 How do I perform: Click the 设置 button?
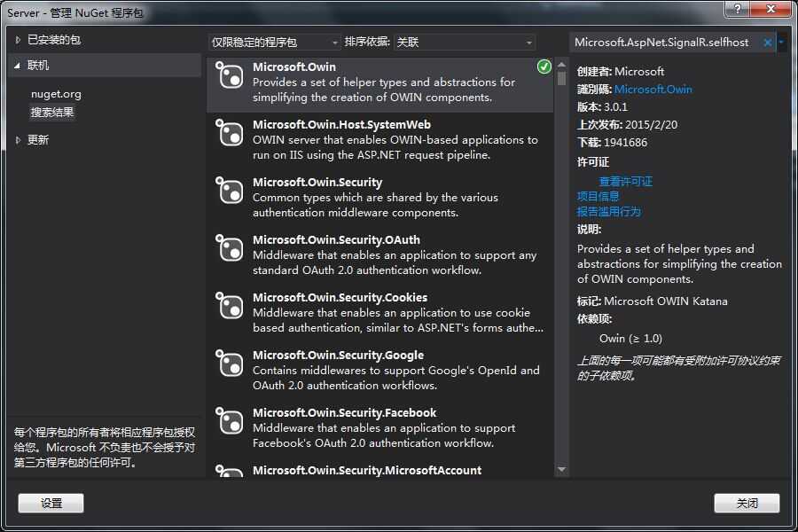point(51,503)
